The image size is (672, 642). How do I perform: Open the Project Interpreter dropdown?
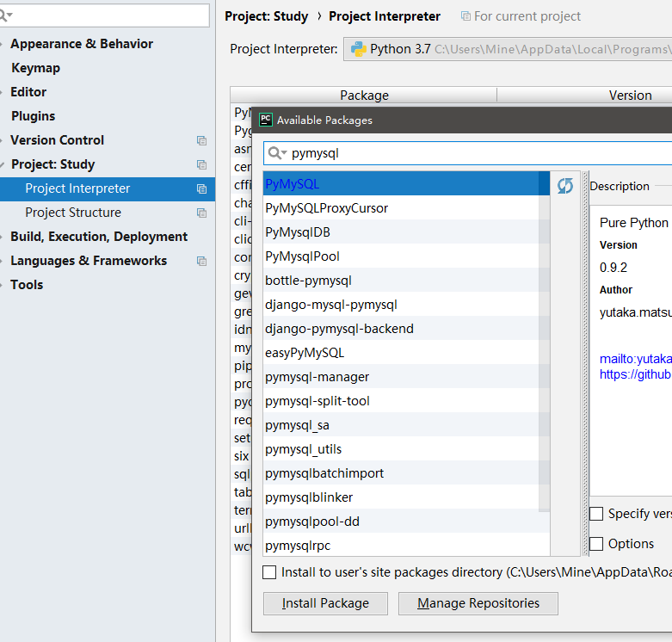508,49
